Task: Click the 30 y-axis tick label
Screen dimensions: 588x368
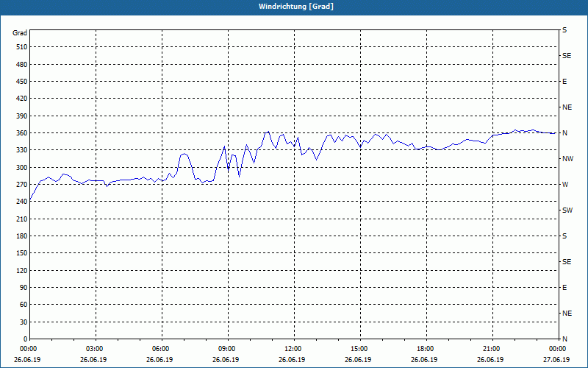Action: (x=24, y=322)
